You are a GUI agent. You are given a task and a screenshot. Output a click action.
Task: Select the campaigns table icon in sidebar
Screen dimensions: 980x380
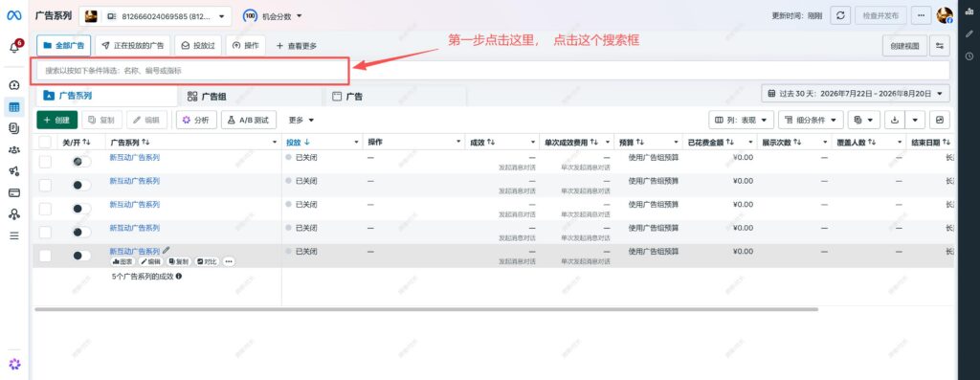(13, 107)
